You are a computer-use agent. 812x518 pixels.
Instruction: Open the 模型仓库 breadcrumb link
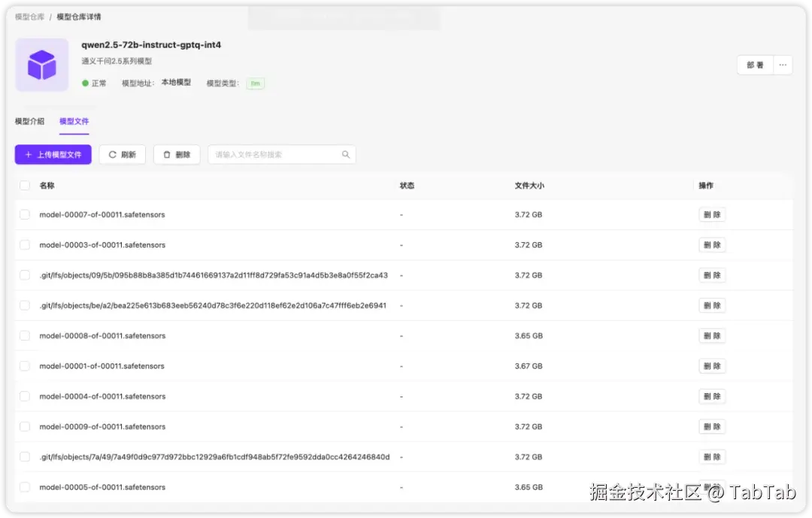click(x=29, y=17)
